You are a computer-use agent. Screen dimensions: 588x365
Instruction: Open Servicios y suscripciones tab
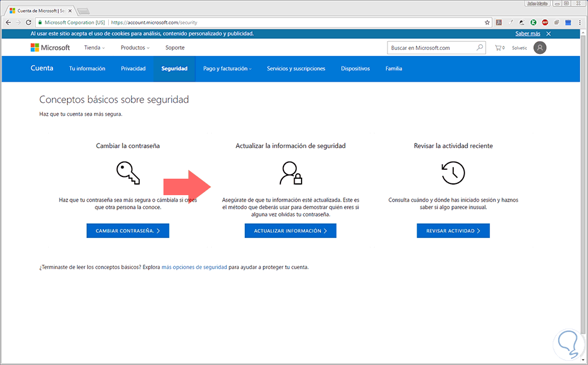[x=296, y=69]
